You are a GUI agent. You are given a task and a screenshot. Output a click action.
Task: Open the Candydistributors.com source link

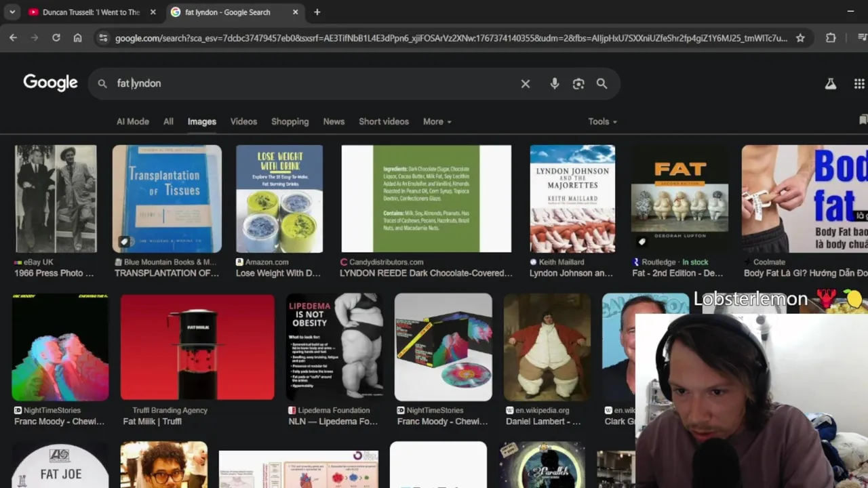pyautogui.click(x=382, y=262)
